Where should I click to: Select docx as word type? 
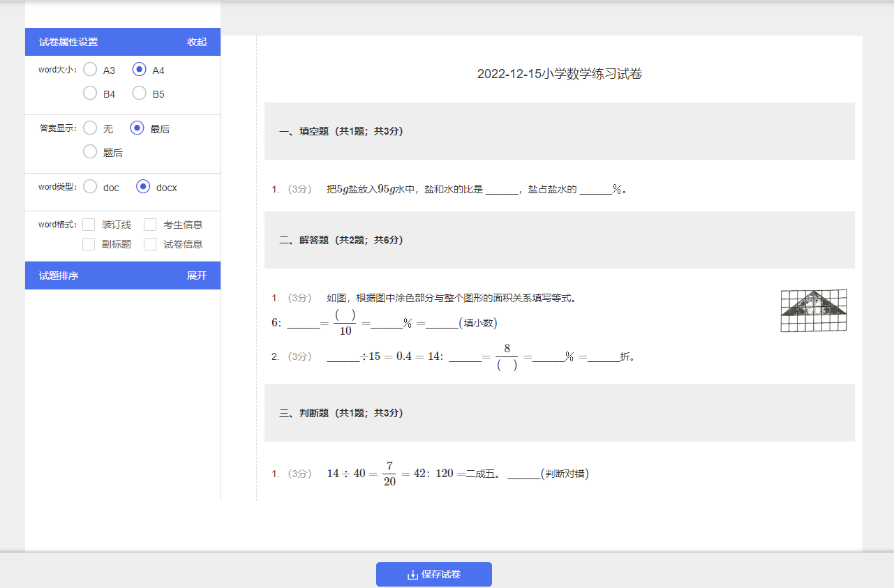143,187
